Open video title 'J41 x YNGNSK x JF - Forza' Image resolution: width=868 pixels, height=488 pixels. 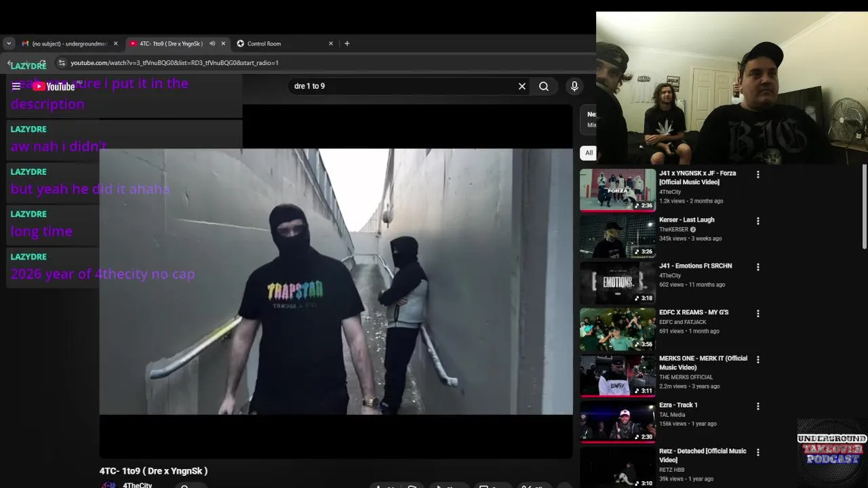pyautogui.click(x=697, y=178)
